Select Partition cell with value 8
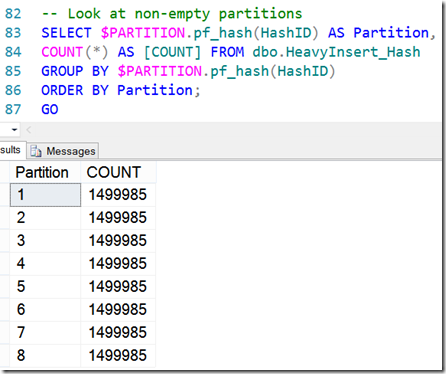The width and height of the screenshot is (446, 374). pos(45,355)
